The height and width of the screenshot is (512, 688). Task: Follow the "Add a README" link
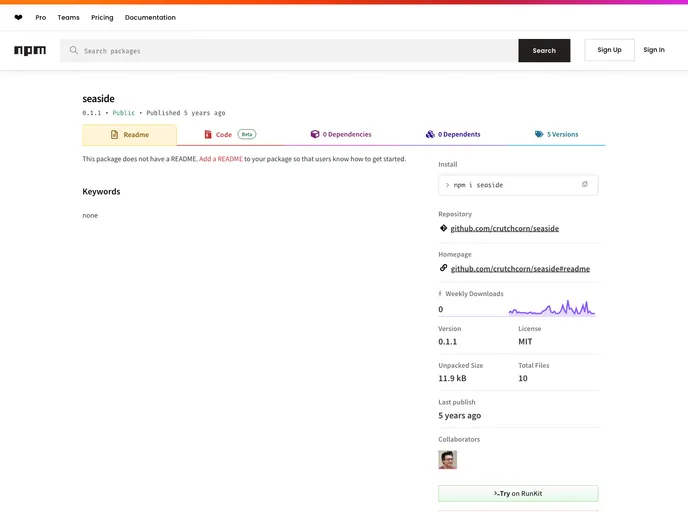coord(221,159)
